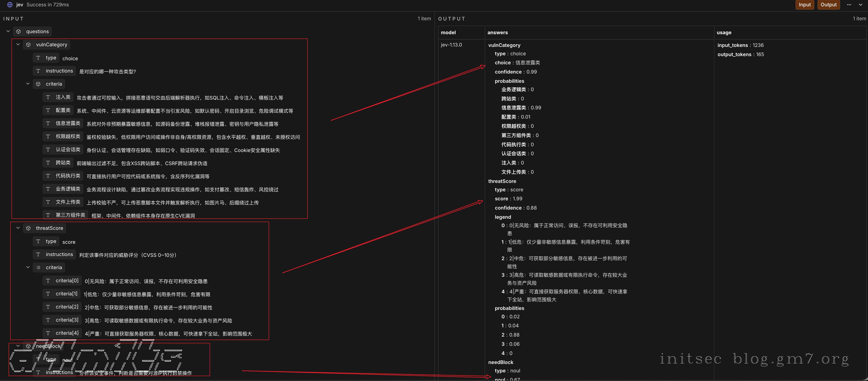Click the input_tokens : 1236 value
Viewport: 868px width, 381px height.
[740, 45]
